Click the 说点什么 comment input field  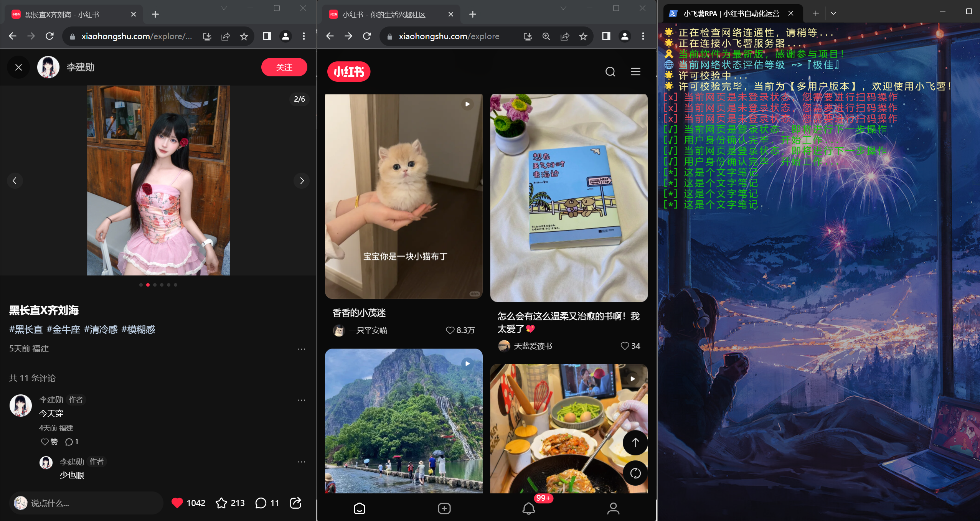point(86,503)
